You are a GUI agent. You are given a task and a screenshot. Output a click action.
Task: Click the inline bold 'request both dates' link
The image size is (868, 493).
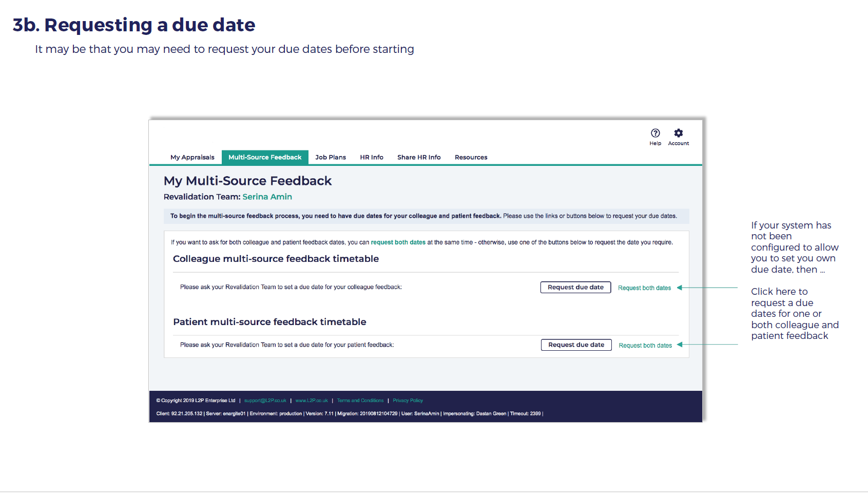398,242
